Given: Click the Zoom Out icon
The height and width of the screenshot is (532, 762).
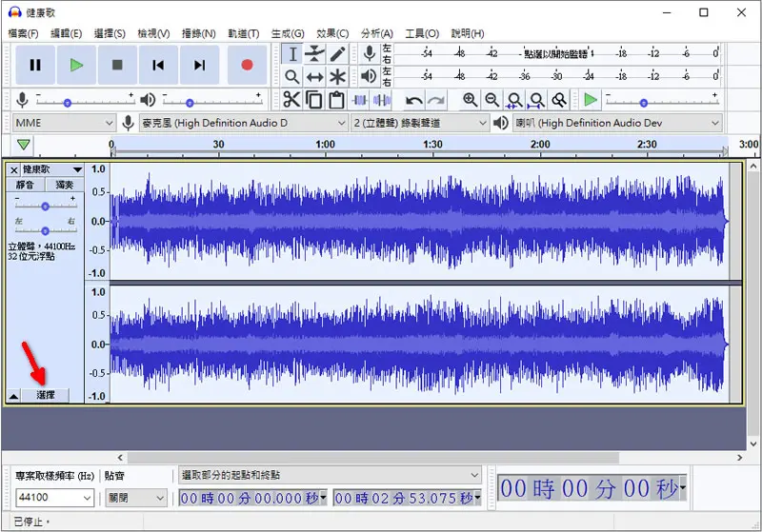Looking at the screenshot, I should coord(491,100).
